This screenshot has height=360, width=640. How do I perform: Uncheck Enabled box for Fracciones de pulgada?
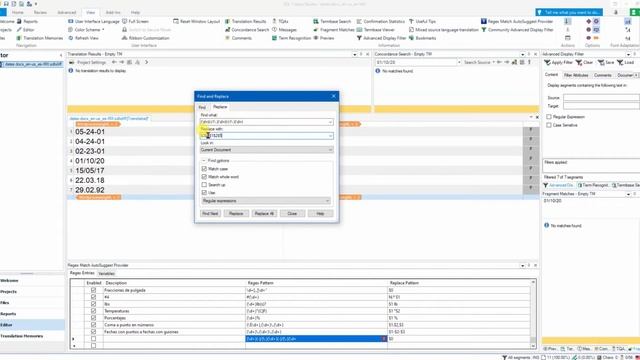[x=93, y=290]
